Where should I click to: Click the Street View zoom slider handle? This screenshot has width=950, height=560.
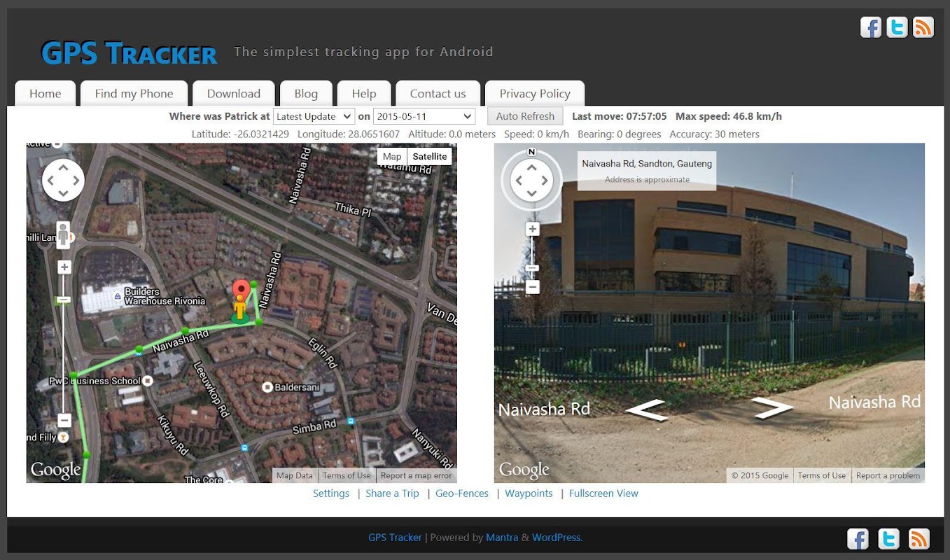coord(533,268)
